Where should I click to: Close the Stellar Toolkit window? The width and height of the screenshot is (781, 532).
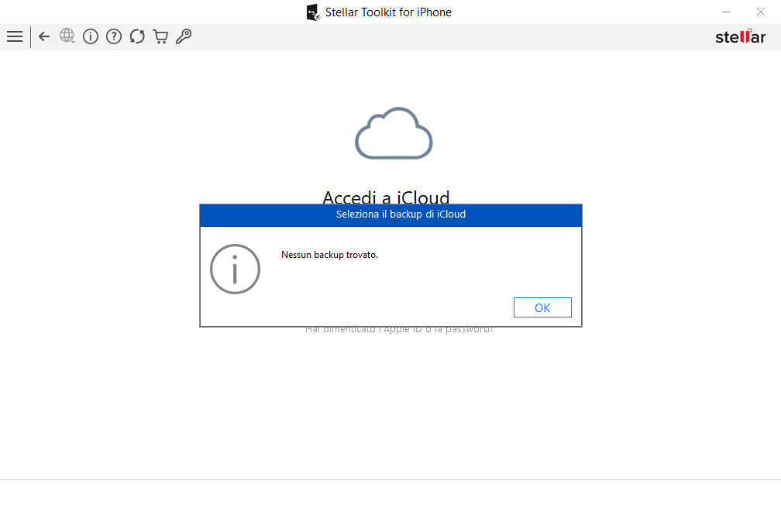pyautogui.click(x=761, y=12)
